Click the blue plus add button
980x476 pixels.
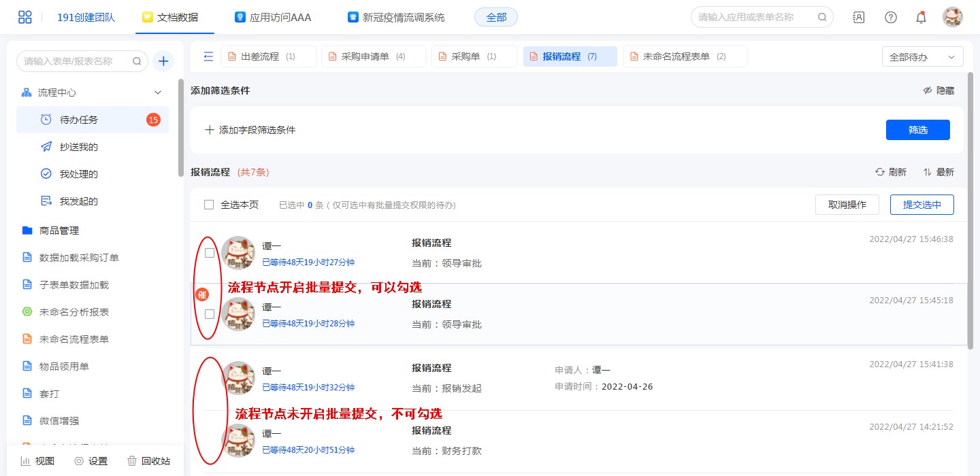[x=163, y=61]
